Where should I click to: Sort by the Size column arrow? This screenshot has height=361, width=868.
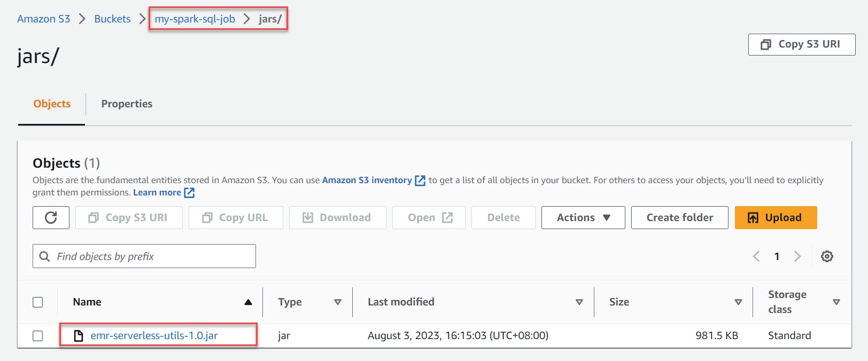point(738,302)
